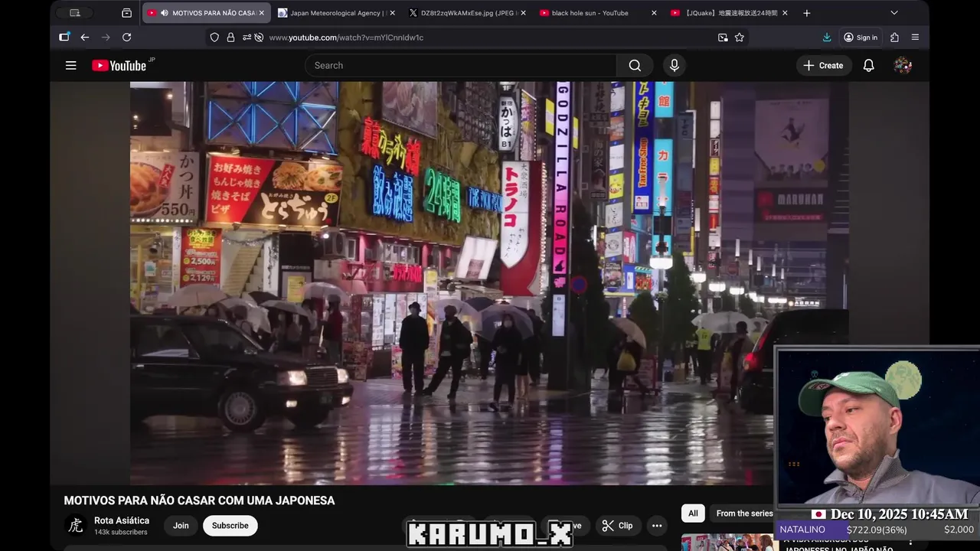Subscribe to Rota Asiática

click(x=230, y=526)
